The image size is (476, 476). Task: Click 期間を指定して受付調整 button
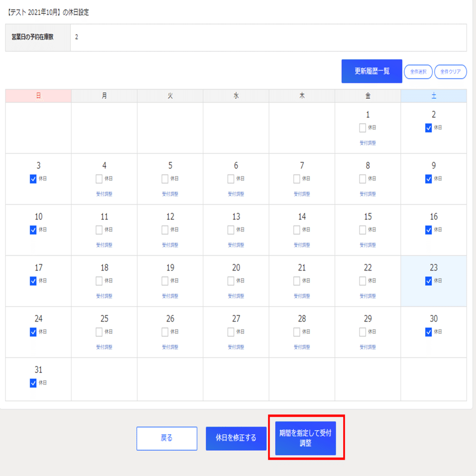click(x=306, y=438)
